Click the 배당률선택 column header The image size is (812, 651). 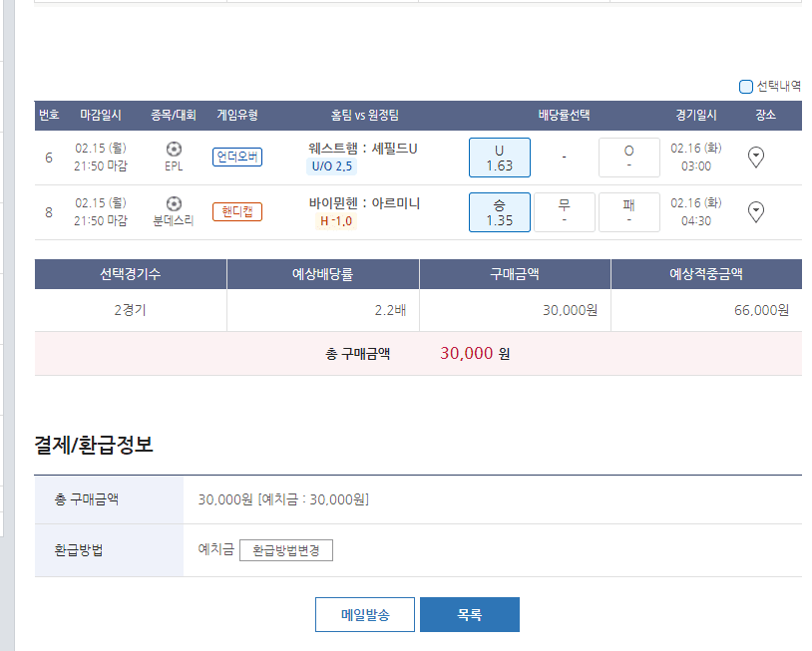pyautogui.click(x=564, y=115)
